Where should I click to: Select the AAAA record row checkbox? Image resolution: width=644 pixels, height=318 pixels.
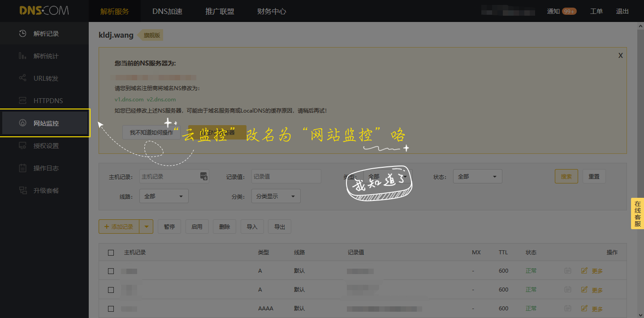click(x=111, y=309)
